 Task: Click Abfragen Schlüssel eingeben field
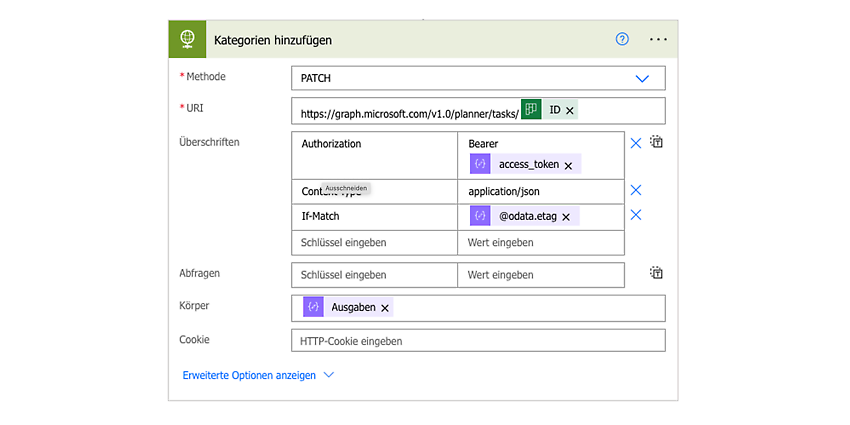[374, 275]
